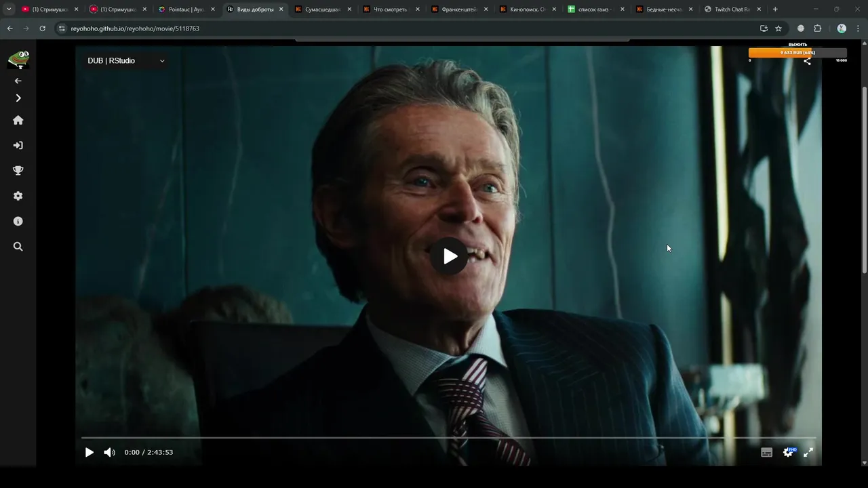This screenshot has height=488, width=868.
Task: Close the Виды доброты tab
Action: point(281,9)
